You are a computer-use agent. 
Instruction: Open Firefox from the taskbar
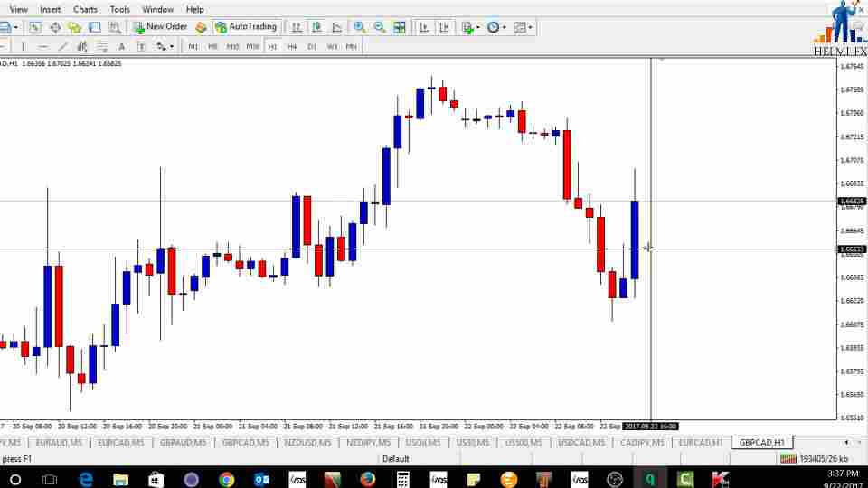pos(368,479)
